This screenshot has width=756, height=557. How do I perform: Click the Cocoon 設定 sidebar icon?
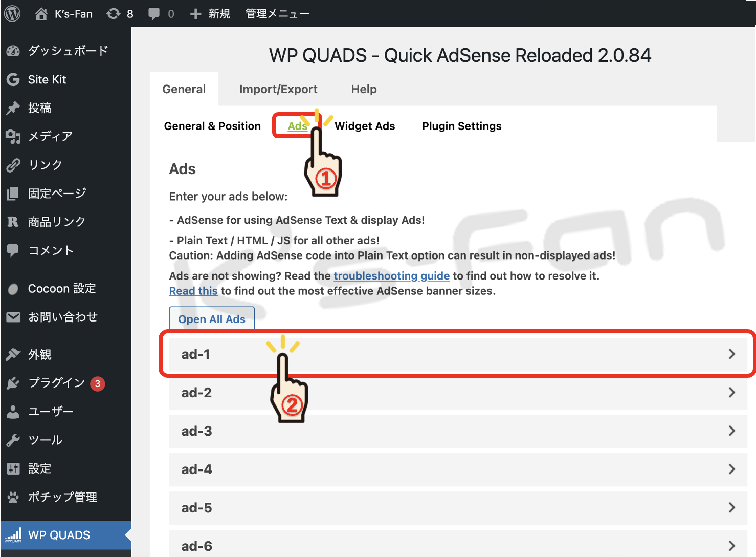13,288
